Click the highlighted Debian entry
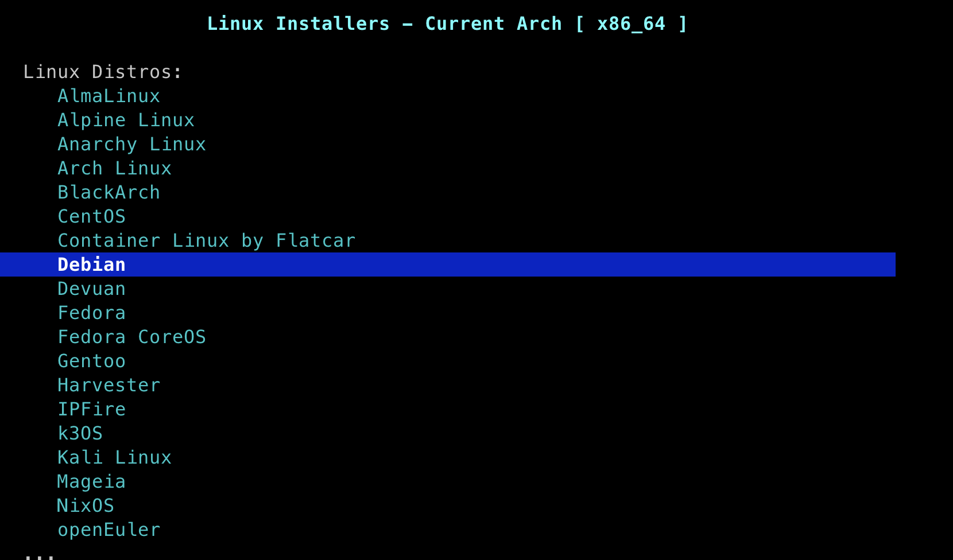 coord(91,265)
